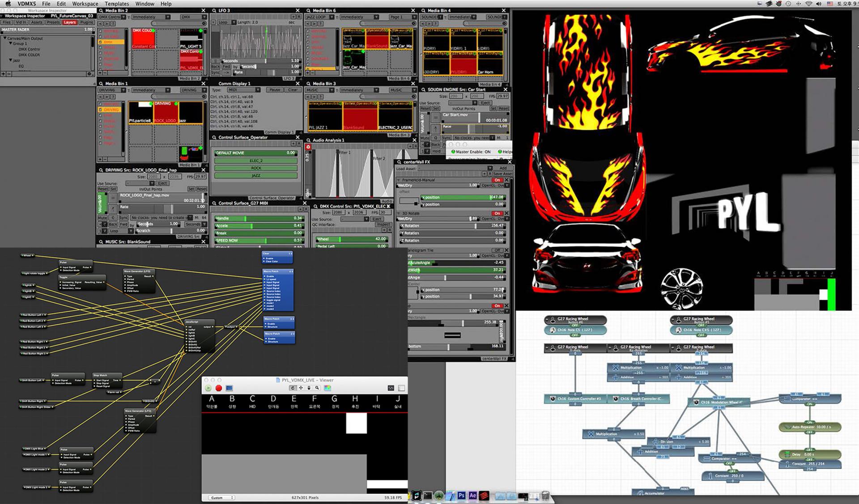Click Save Asset in centerWall FX
This screenshot has height=504, width=859.
(503, 174)
